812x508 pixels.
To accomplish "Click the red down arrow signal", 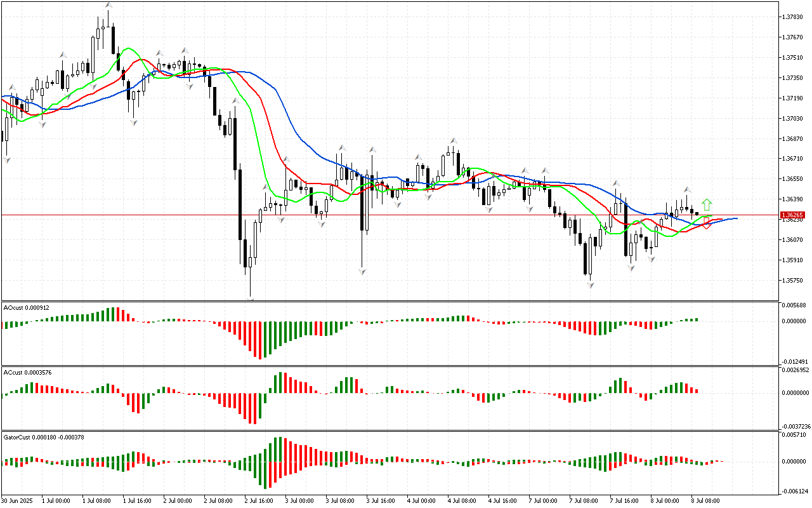I will click(706, 223).
